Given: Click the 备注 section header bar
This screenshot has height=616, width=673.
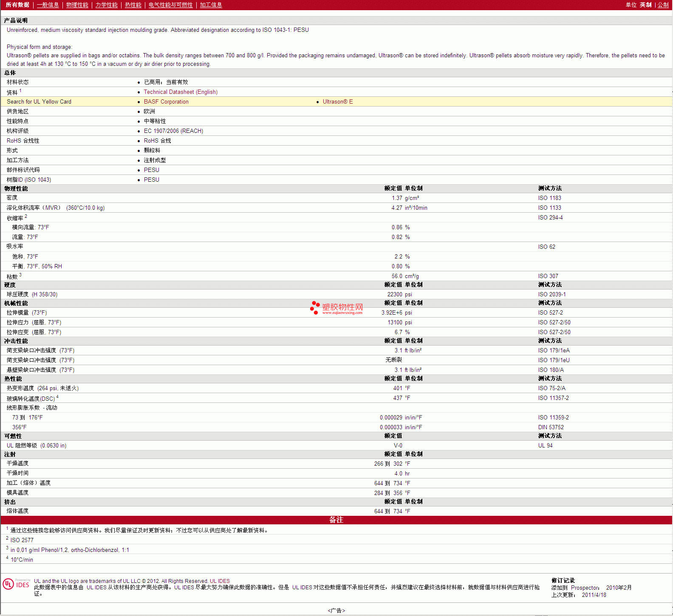Looking at the screenshot, I should (x=336, y=520).
